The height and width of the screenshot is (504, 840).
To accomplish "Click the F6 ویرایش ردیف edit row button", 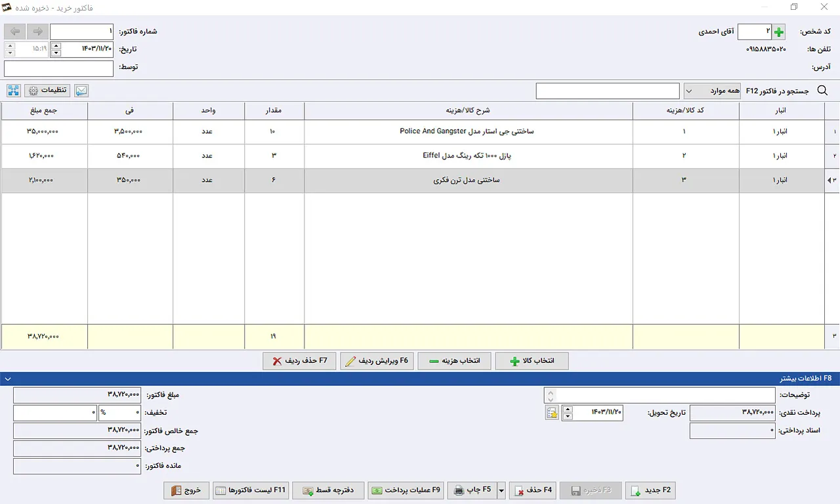I will pos(377,361).
